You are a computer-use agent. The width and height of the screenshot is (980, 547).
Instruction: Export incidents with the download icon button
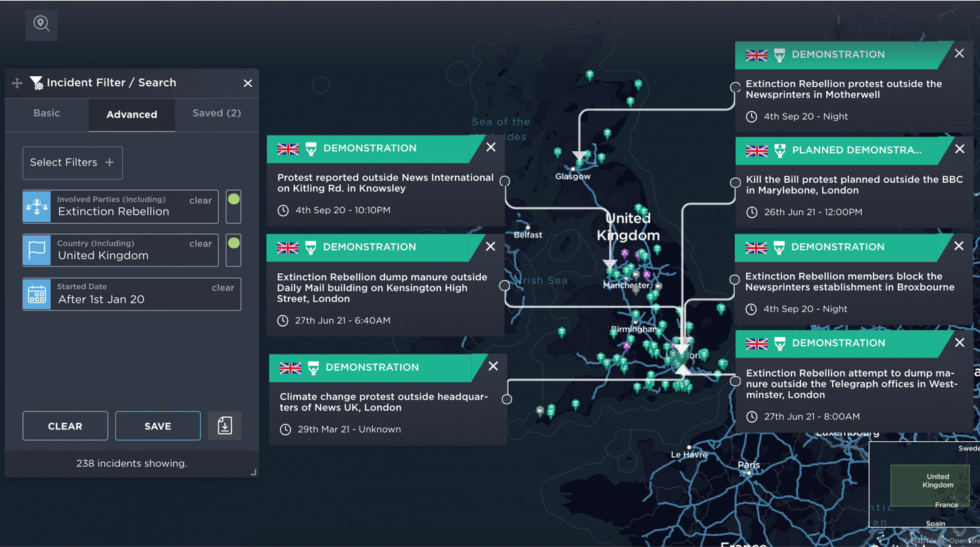coord(224,426)
